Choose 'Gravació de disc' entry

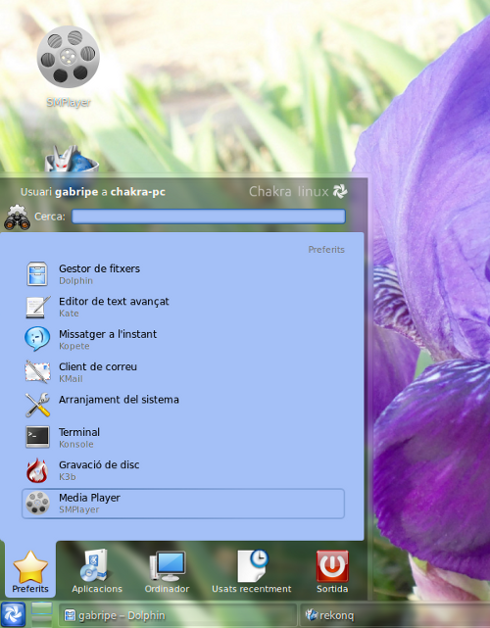[x=99, y=465]
